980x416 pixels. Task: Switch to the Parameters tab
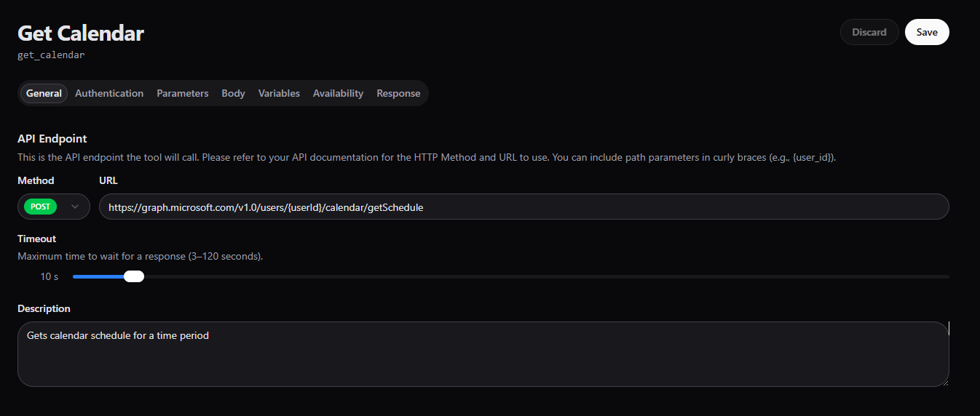point(182,94)
